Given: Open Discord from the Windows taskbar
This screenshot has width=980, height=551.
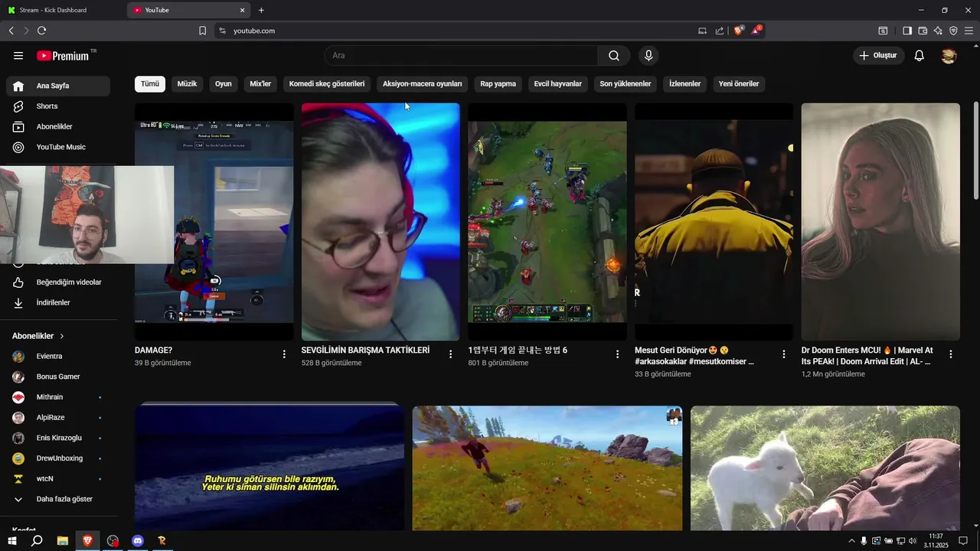Looking at the screenshot, I should coord(138,540).
